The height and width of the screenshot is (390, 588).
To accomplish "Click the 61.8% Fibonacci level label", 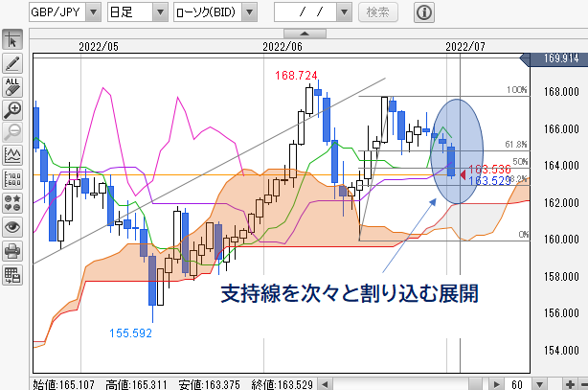I will 516,145.
